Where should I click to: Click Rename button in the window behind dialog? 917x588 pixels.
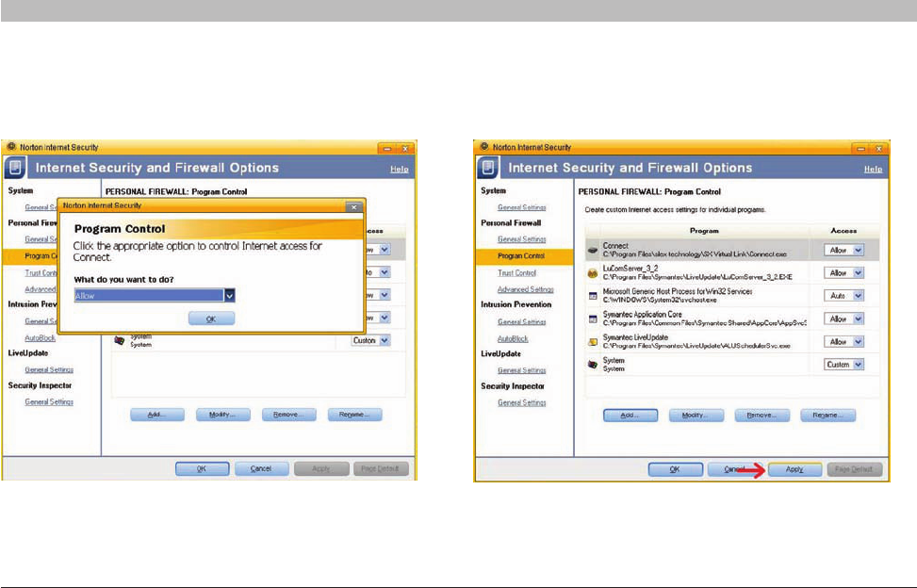[355, 415]
